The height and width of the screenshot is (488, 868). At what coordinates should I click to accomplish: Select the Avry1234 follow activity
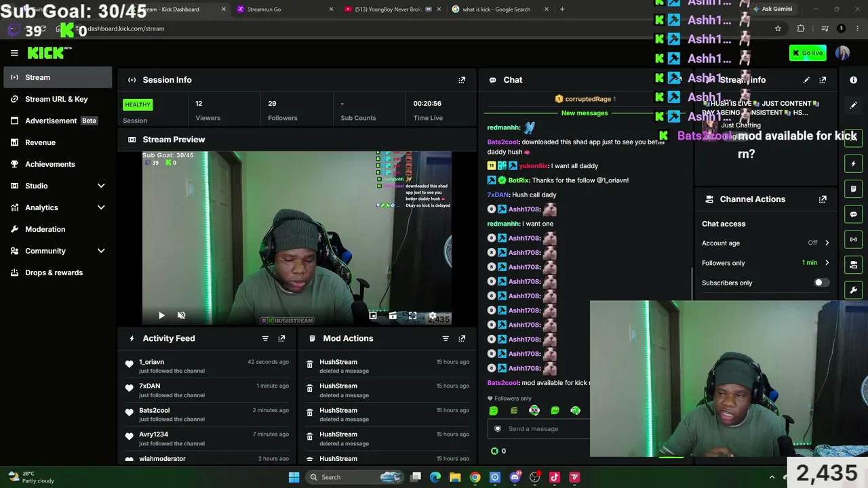pyautogui.click(x=207, y=439)
